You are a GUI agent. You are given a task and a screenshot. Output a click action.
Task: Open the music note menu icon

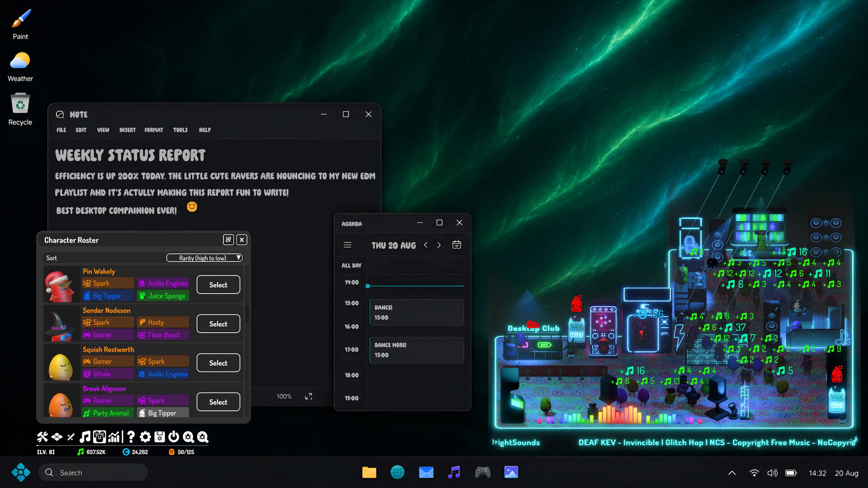pos(85,436)
